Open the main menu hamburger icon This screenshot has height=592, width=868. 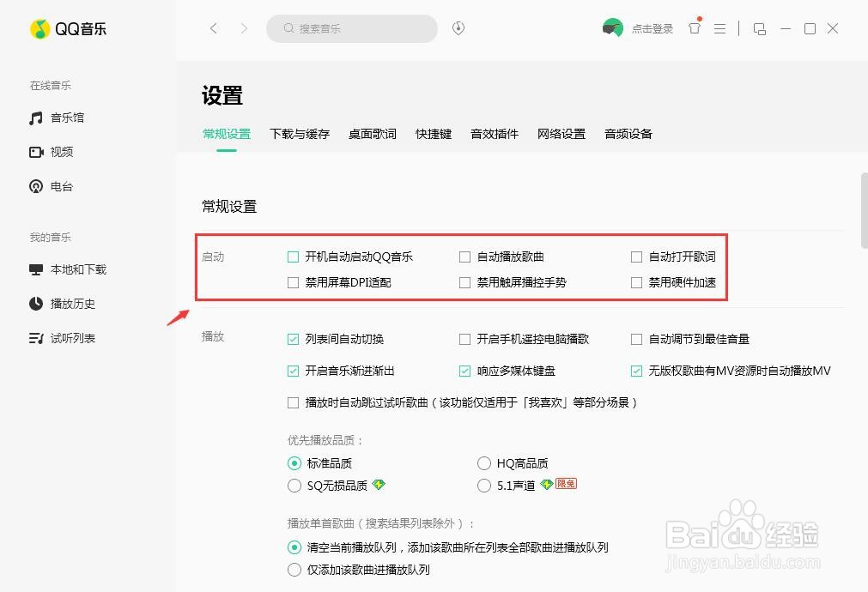(x=719, y=28)
